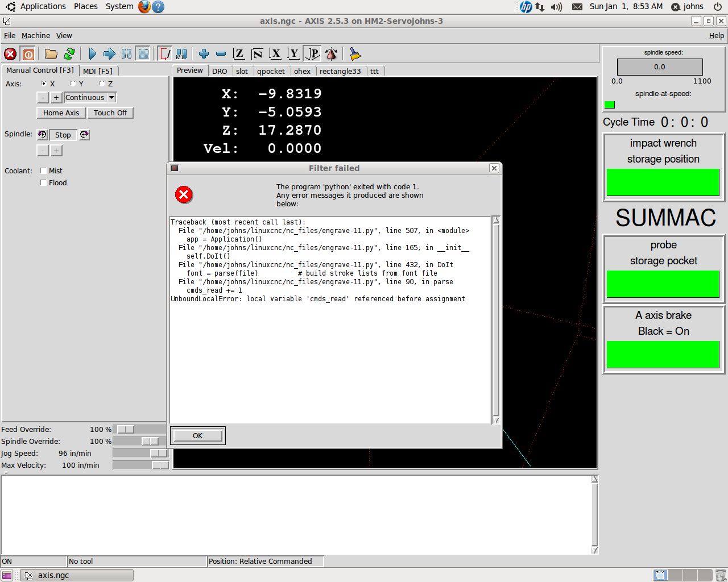
Task: Click Touch Off button
Action: click(x=110, y=113)
